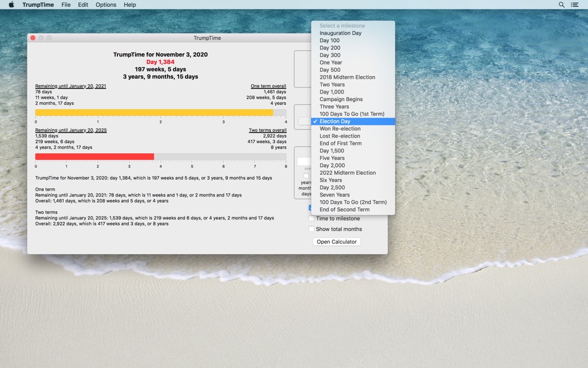
Task: Select End of First Term milestone
Action: pyautogui.click(x=353, y=143)
